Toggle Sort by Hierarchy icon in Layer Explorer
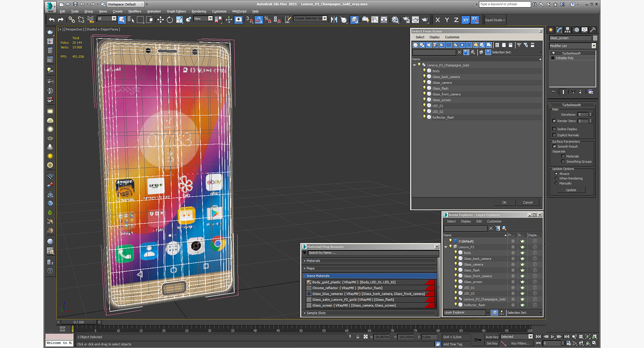The image size is (644, 348). [x=502, y=312]
